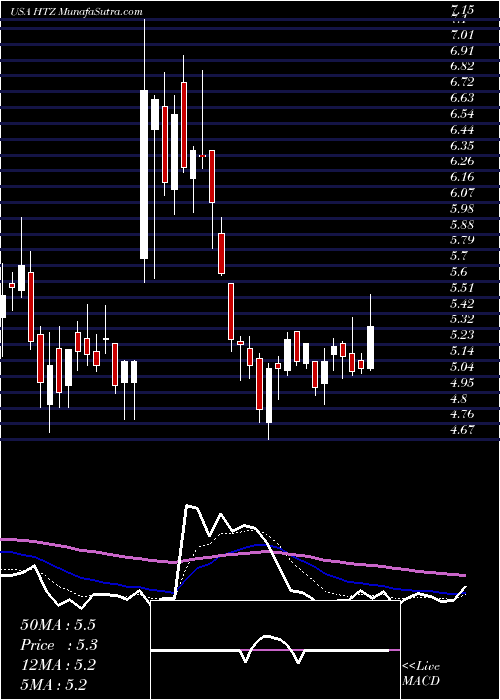Click the 6.07 price axis label
This screenshot has height=700, width=500.
(x=462, y=193)
